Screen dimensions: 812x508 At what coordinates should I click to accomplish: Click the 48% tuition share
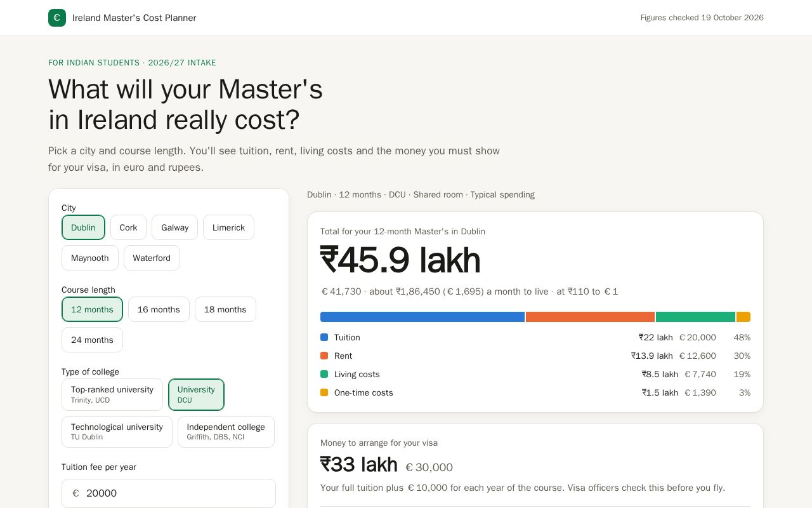coord(742,337)
